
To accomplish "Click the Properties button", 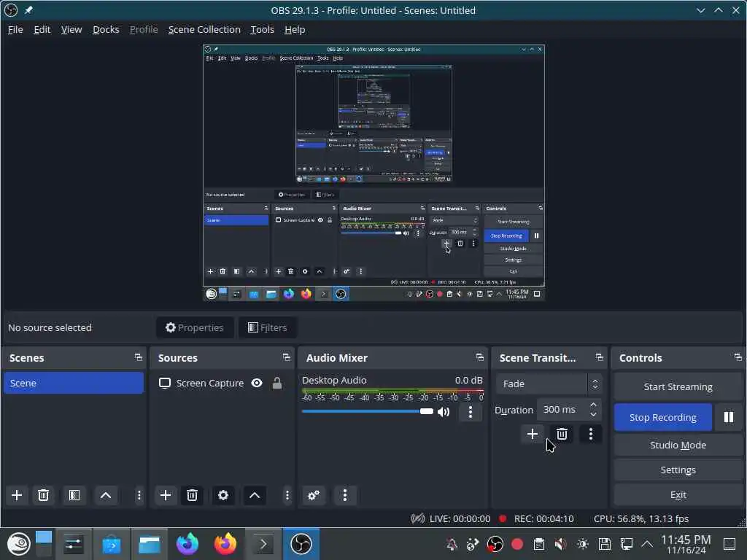I will pos(194,327).
